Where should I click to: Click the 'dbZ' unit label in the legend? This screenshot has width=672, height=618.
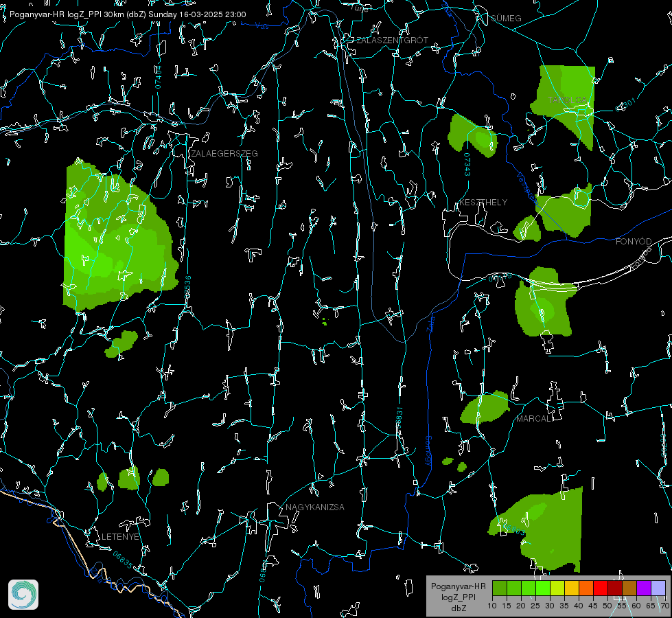pos(458,608)
